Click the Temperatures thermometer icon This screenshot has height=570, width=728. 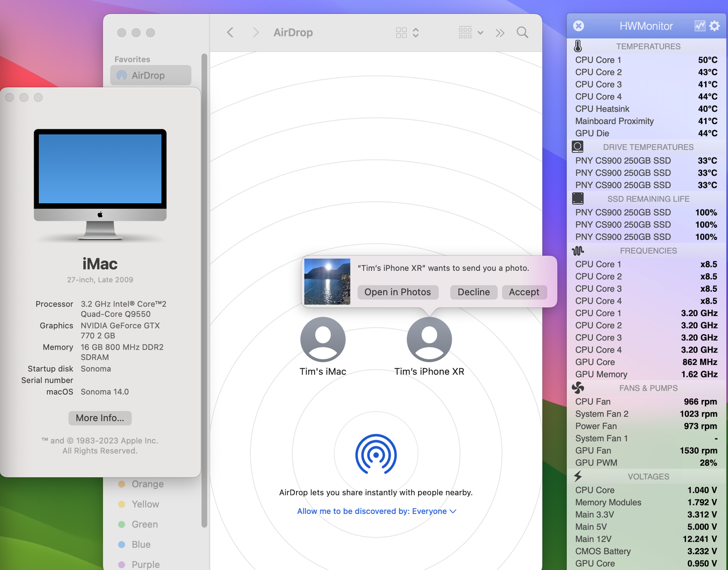click(578, 46)
